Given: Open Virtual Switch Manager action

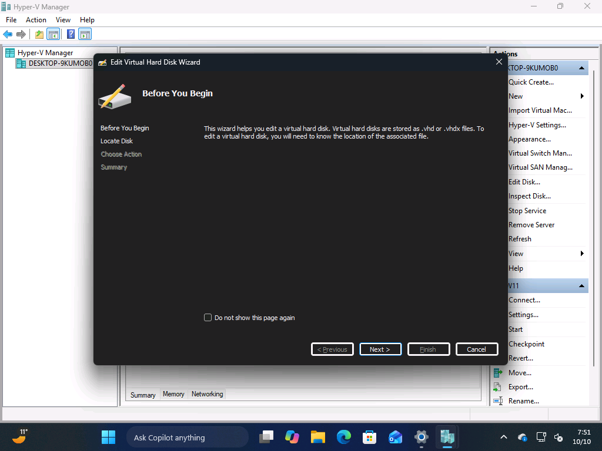Looking at the screenshot, I should coord(540,153).
